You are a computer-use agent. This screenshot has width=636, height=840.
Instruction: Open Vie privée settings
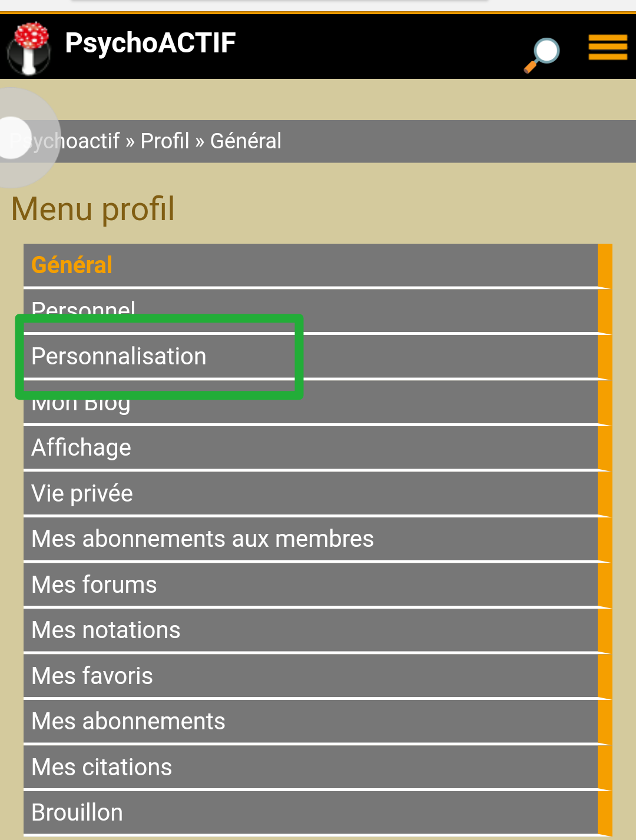(82, 493)
